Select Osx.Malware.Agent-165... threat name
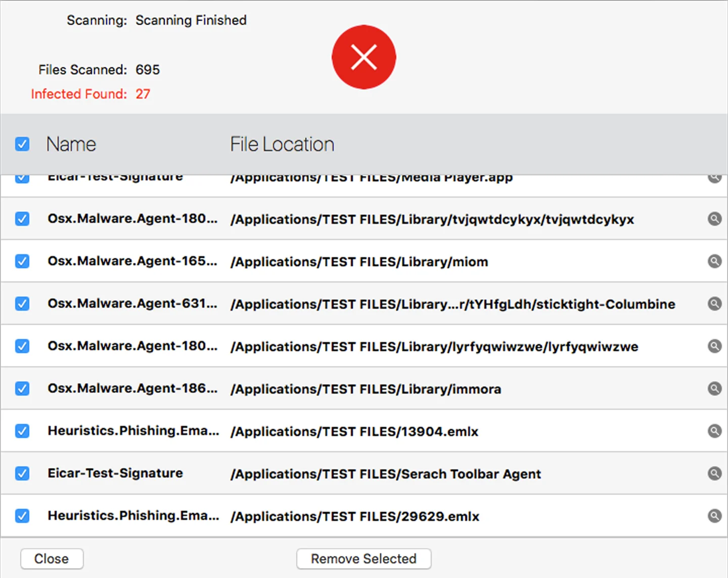The height and width of the screenshot is (578, 728). pyautogui.click(x=132, y=261)
